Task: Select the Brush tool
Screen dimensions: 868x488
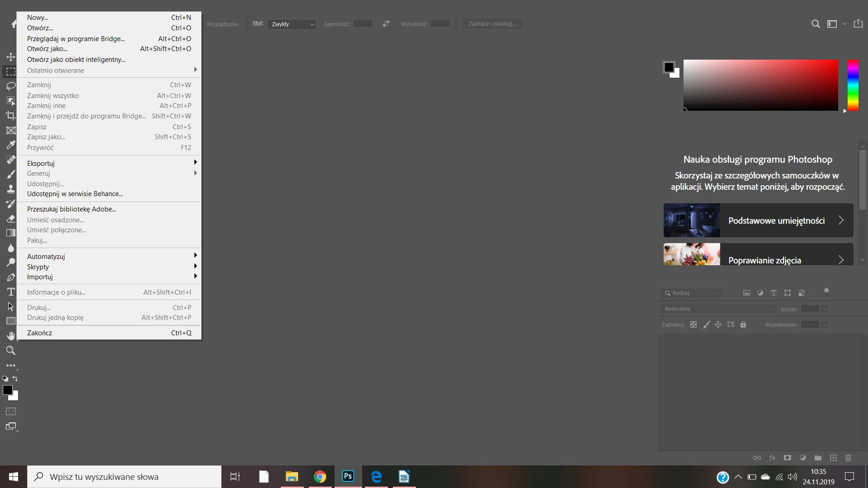Action: pyautogui.click(x=10, y=174)
